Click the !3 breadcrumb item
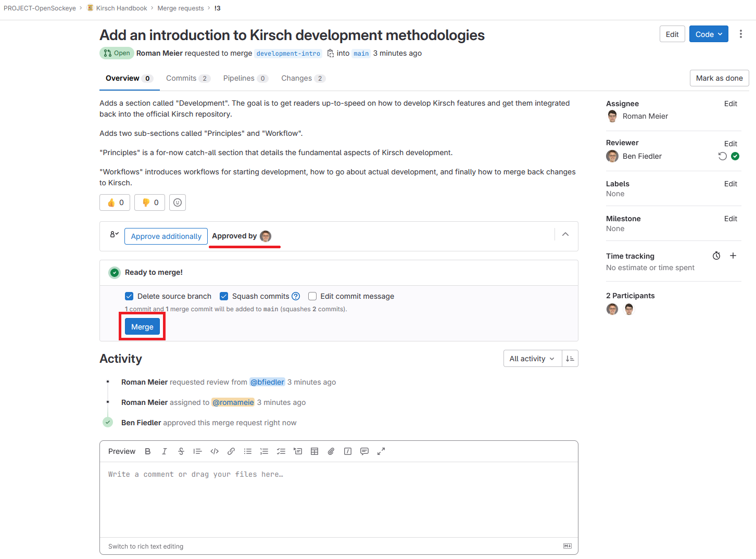Screen dimensions: 756x559 click(217, 8)
